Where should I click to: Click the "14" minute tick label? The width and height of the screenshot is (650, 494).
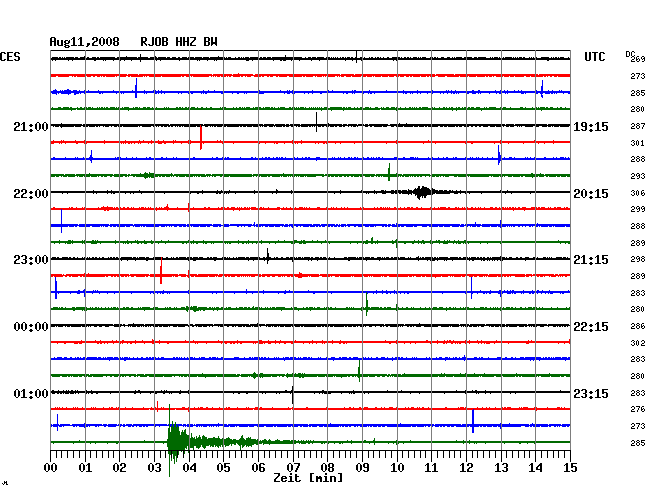536,468
